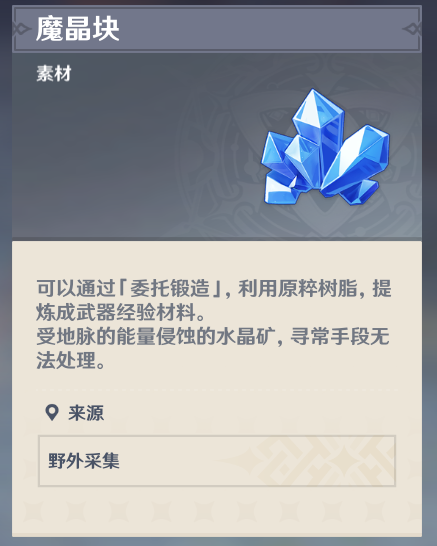Viewport: 437px width, 546px height.
Task: Select the 野外采集 source entry
Action: click(217, 461)
